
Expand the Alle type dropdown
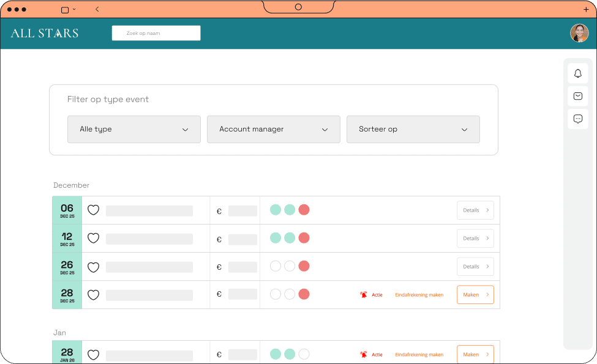(x=133, y=129)
